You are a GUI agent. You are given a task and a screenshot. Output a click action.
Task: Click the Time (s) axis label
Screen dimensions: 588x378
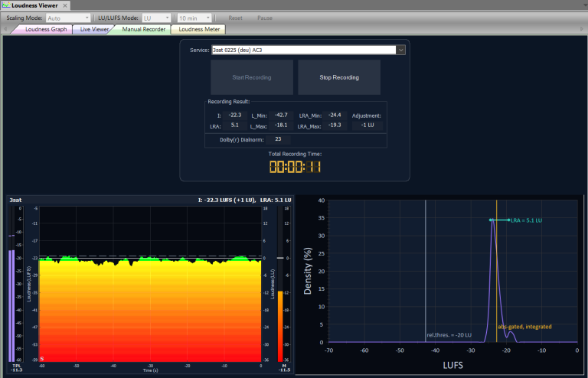pos(150,370)
